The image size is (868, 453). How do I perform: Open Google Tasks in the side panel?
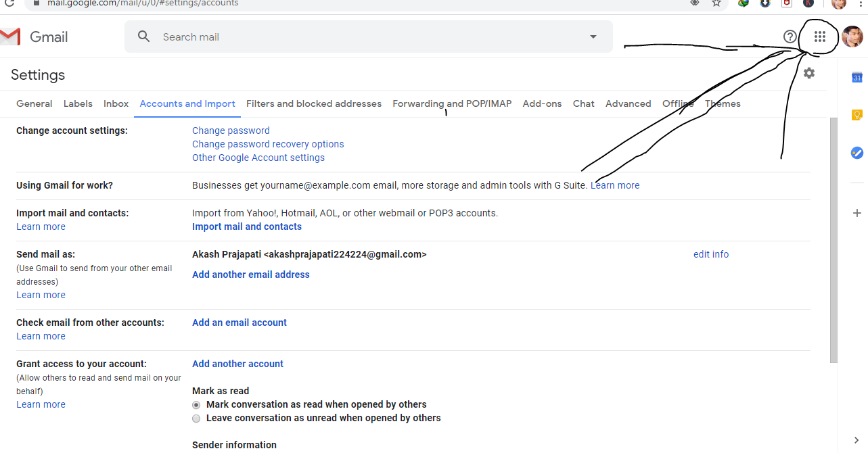[x=856, y=153]
